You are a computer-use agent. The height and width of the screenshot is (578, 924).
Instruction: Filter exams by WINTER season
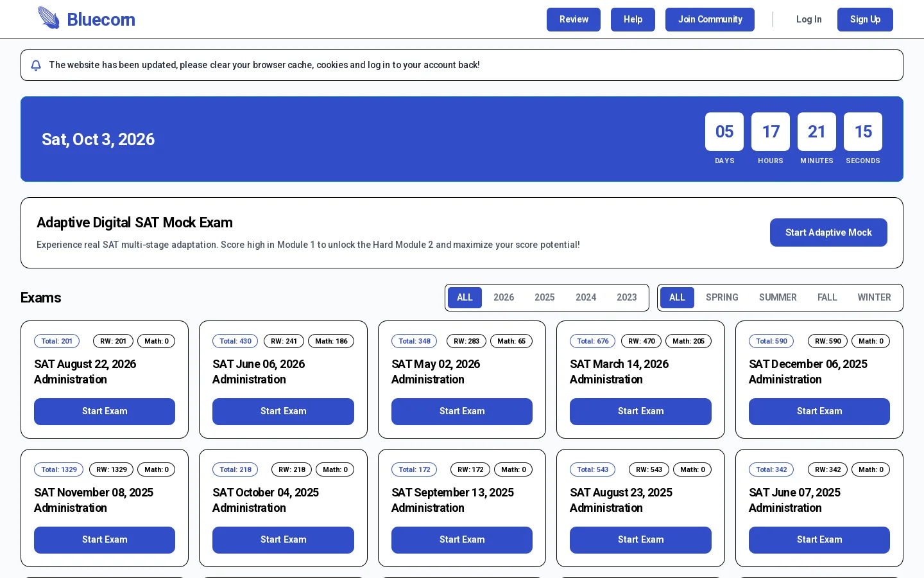click(x=874, y=297)
